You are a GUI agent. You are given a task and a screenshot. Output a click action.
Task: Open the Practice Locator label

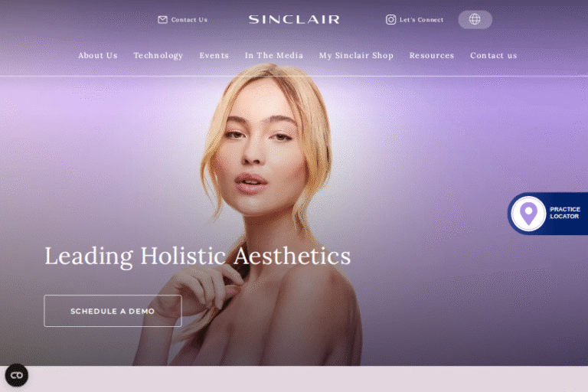point(565,213)
